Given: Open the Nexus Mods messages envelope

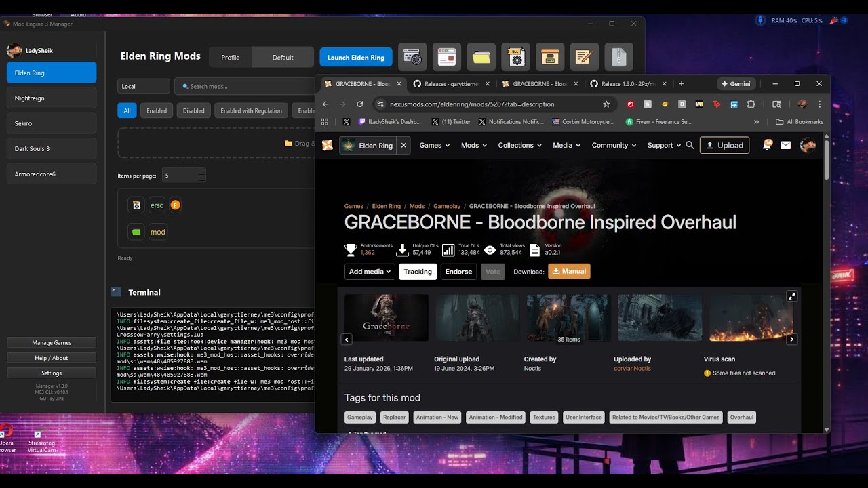Looking at the screenshot, I should point(785,145).
